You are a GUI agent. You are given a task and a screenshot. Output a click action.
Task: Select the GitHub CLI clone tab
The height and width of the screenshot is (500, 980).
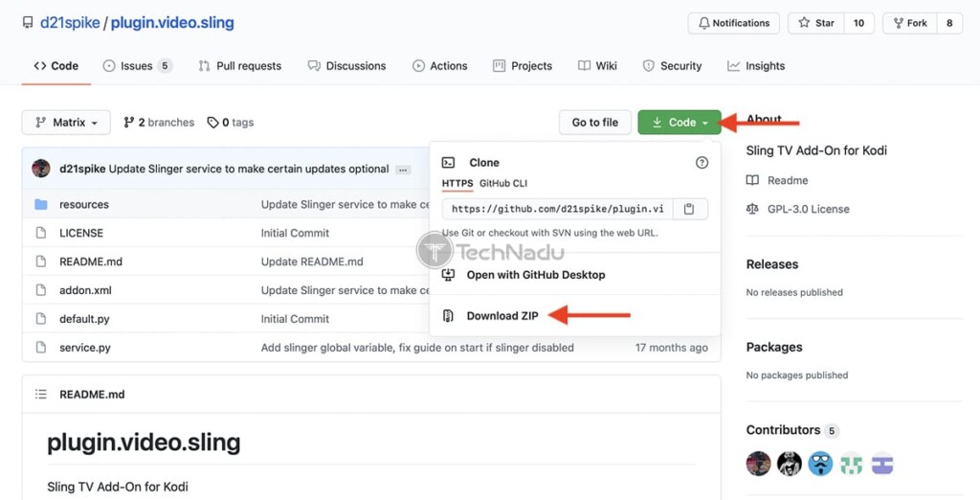[x=503, y=183]
